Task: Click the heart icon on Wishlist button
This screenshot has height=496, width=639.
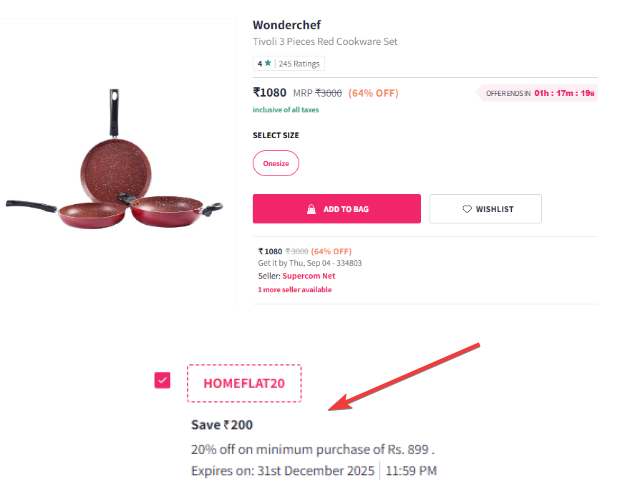Action: [466, 209]
